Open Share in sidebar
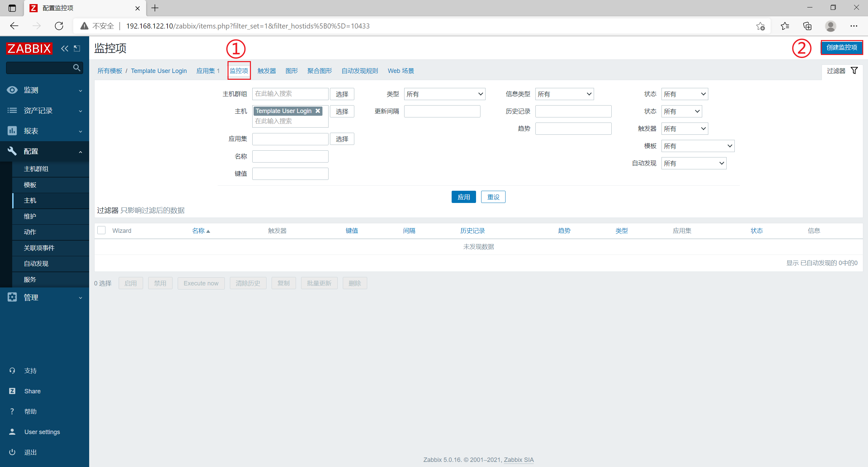Image resolution: width=868 pixels, height=467 pixels. coord(33,391)
